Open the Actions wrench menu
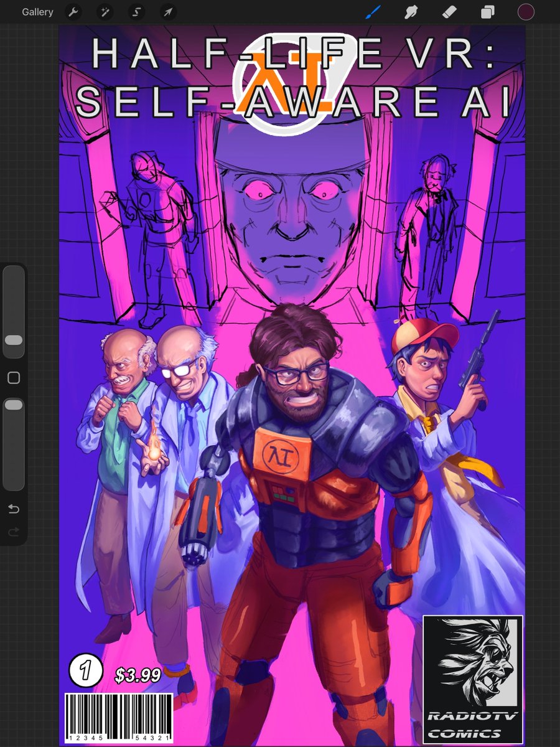 tap(73, 12)
